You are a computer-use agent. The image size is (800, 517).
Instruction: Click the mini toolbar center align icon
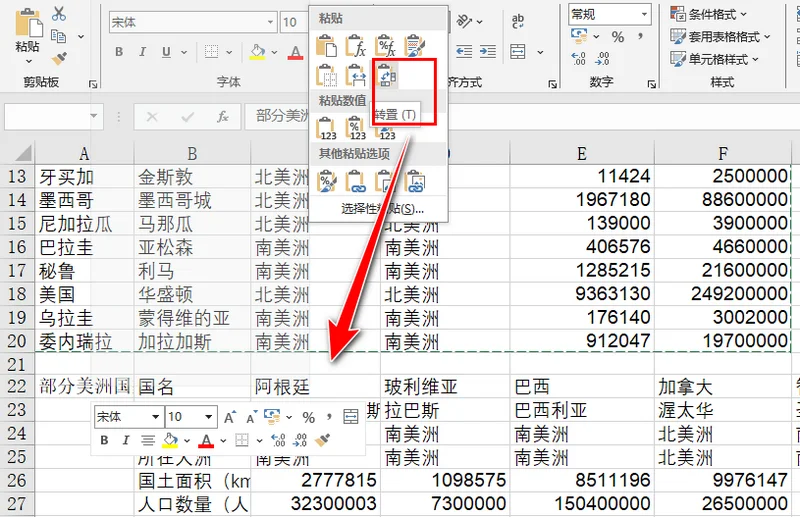pyautogui.click(x=148, y=440)
